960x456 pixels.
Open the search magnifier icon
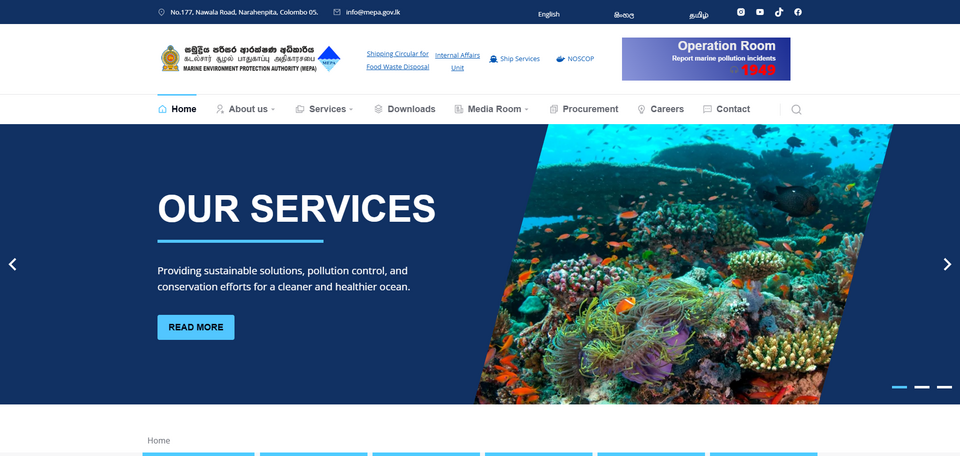pos(796,110)
